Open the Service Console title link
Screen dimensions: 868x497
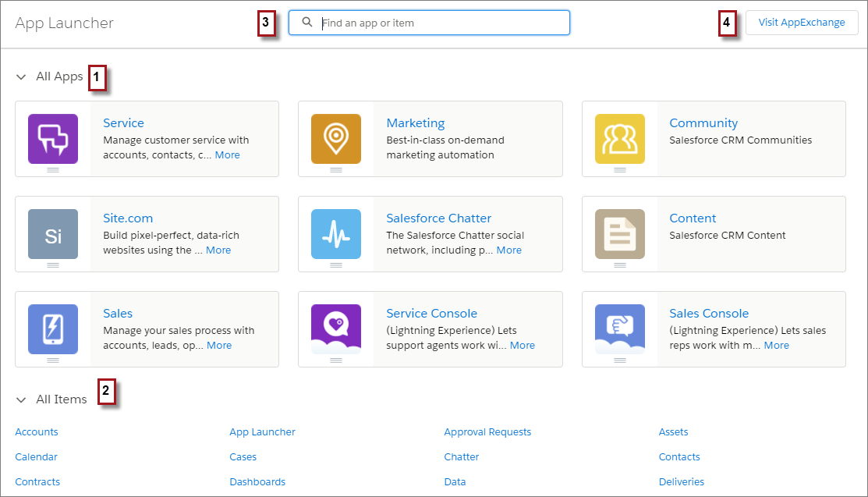(x=432, y=314)
